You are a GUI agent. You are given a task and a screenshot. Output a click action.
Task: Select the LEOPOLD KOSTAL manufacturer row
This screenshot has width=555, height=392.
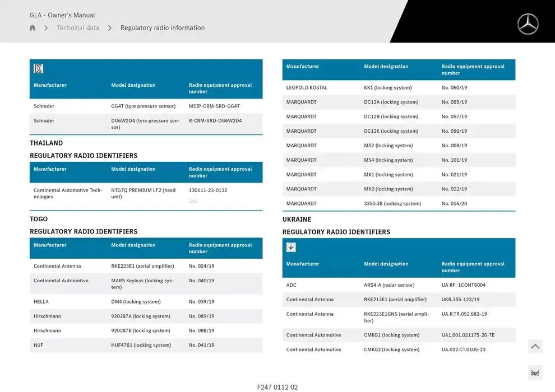(307, 88)
